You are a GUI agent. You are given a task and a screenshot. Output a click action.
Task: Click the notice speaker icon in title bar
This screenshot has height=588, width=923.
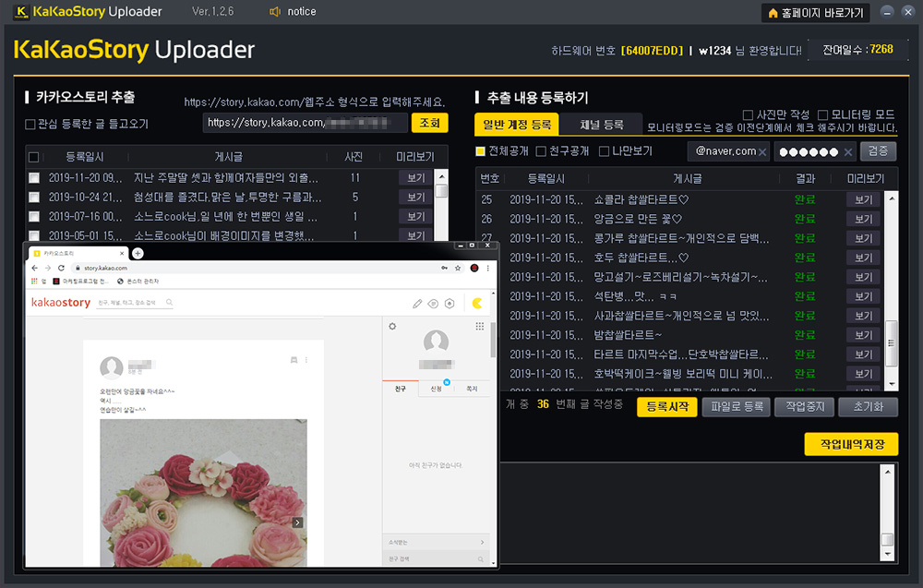point(274,12)
